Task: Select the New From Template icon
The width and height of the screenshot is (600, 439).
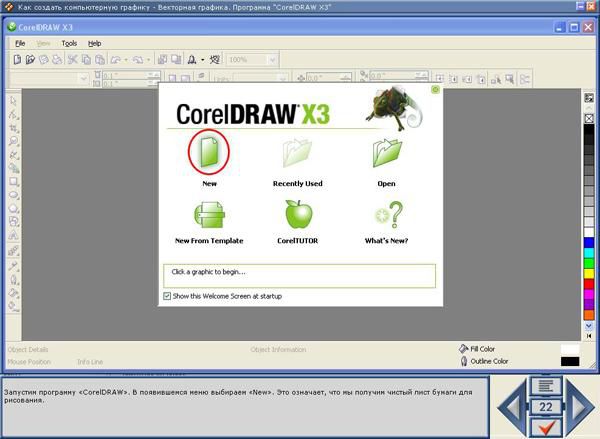Action: click(x=209, y=214)
